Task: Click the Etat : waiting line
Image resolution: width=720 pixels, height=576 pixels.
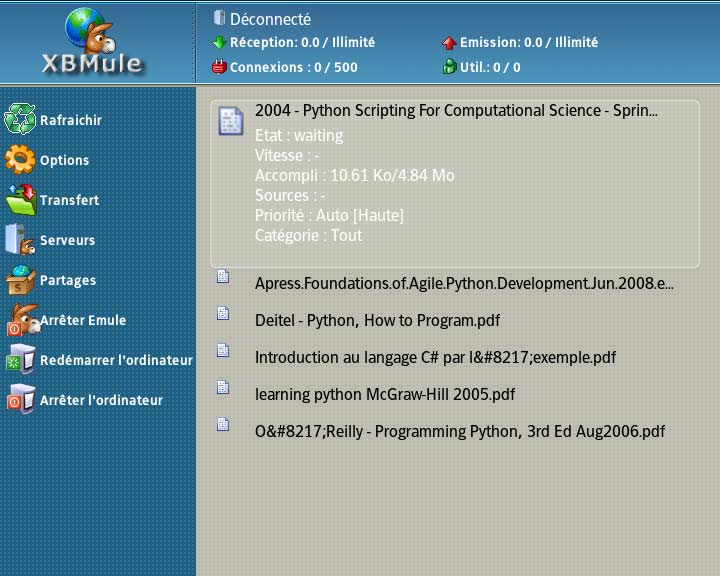Action: point(299,136)
